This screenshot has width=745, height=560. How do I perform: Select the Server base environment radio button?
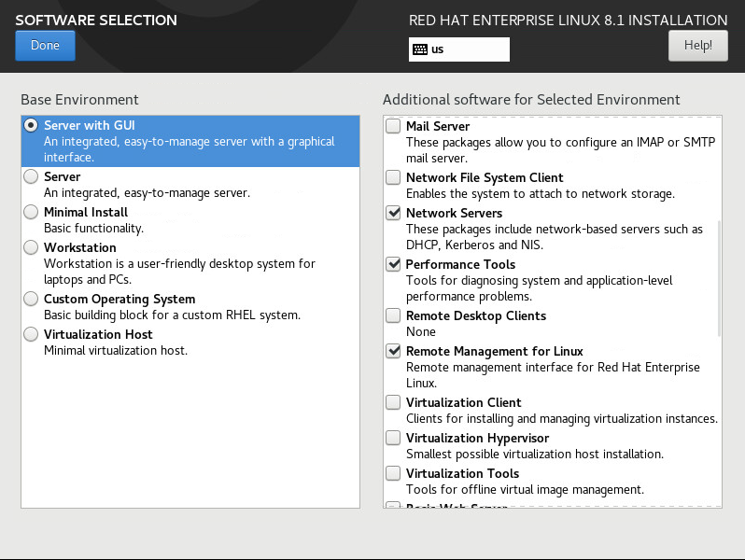(x=31, y=176)
